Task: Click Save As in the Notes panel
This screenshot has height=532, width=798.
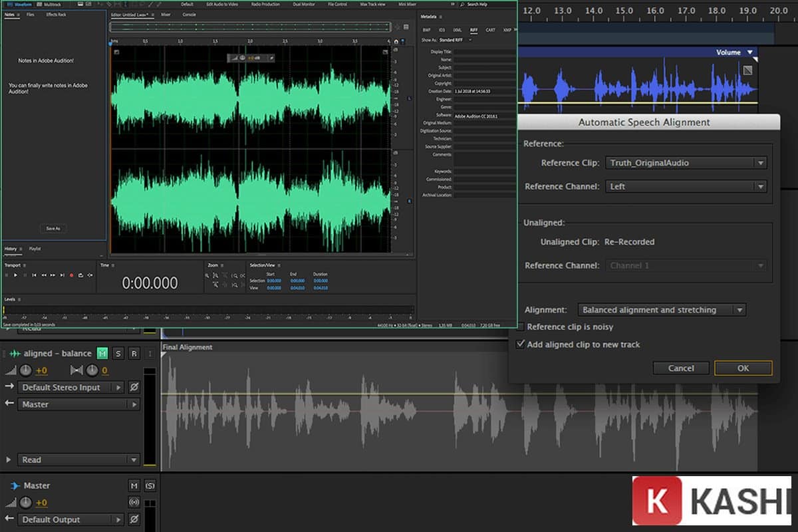Action: (x=53, y=228)
